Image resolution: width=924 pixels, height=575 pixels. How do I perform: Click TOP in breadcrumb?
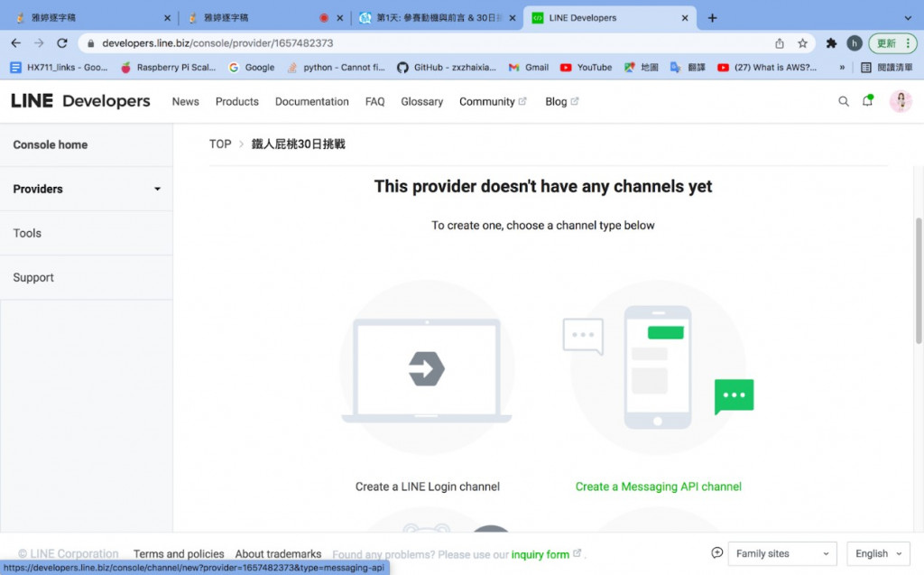coord(220,144)
